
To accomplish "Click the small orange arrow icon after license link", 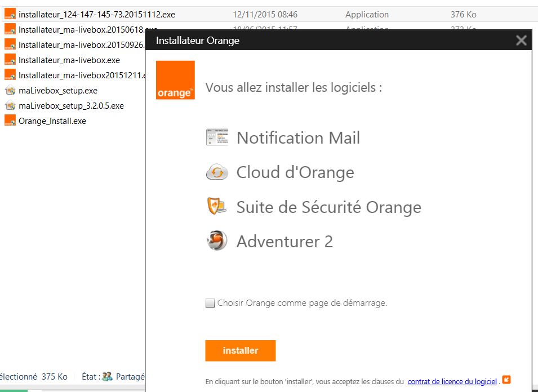I will [x=506, y=380].
